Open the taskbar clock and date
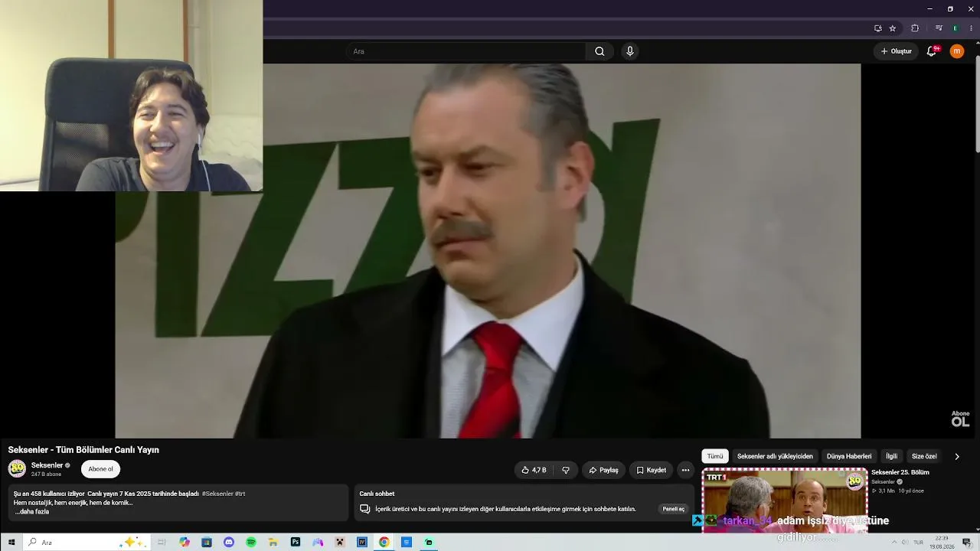This screenshot has height=551, width=980. pos(942,543)
